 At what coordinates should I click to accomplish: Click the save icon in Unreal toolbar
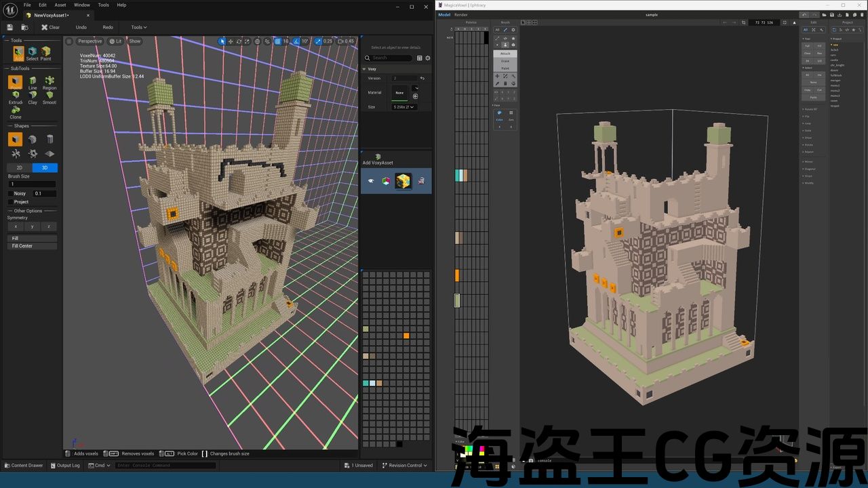[10, 27]
